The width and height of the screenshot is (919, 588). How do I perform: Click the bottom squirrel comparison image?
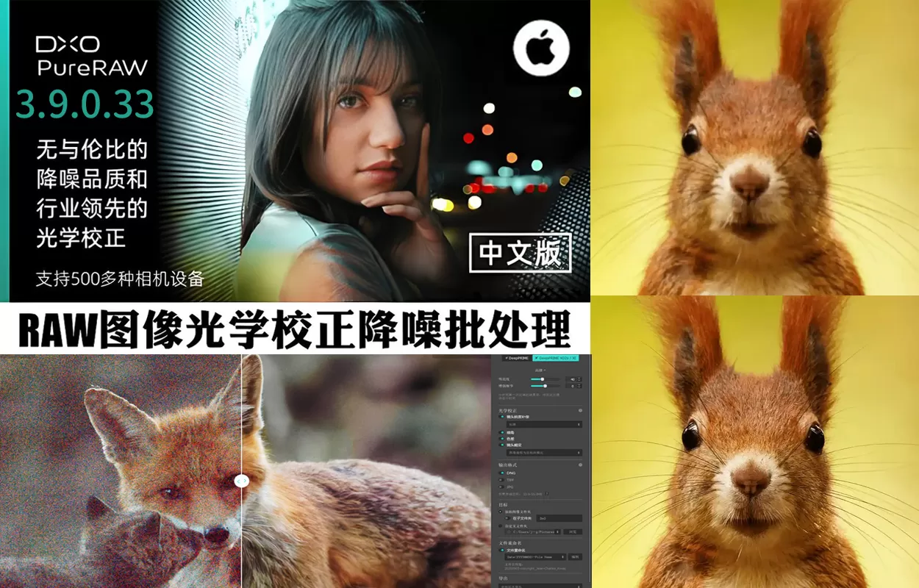[x=755, y=442]
